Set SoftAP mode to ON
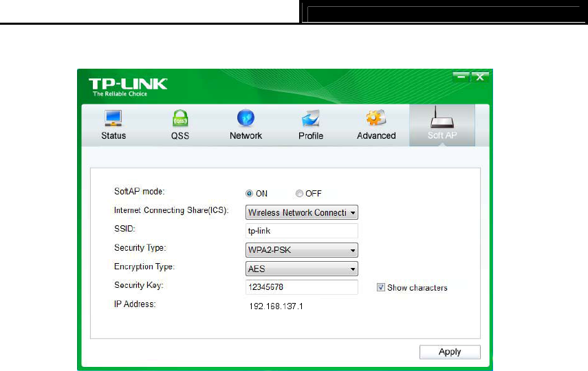Image resolution: width=588 pixels, height=371 pixels. pos(250,194)
